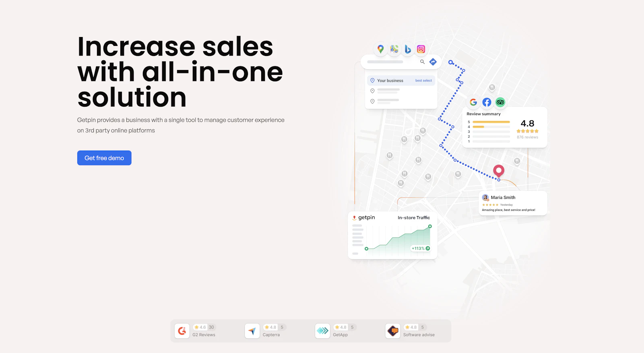
Task: Click the 'Yesterday' review timestamp
Action: click(506, 205)
